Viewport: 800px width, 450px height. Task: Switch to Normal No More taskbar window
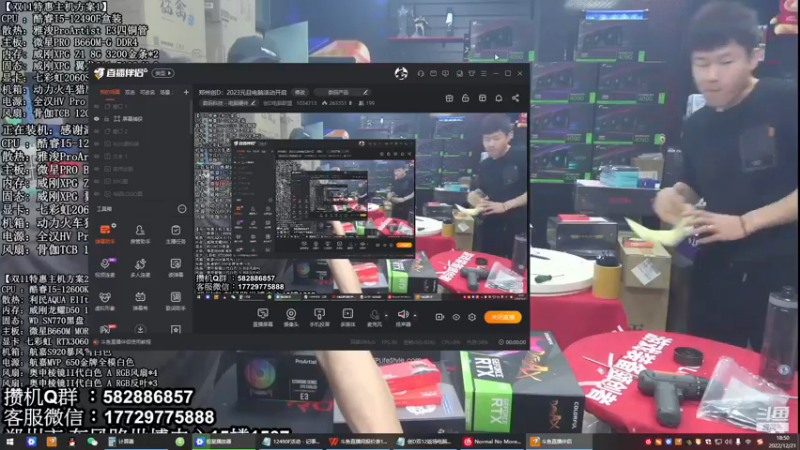pos(493,442)
